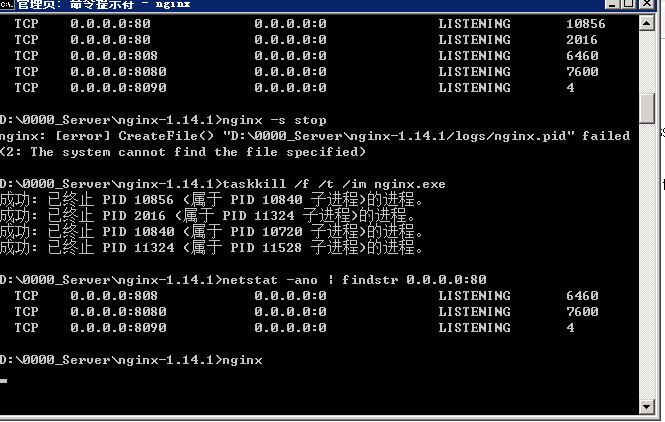Click PID 2016 in the top netstat output
The image size is (665, 422).
tap(581, 40)
